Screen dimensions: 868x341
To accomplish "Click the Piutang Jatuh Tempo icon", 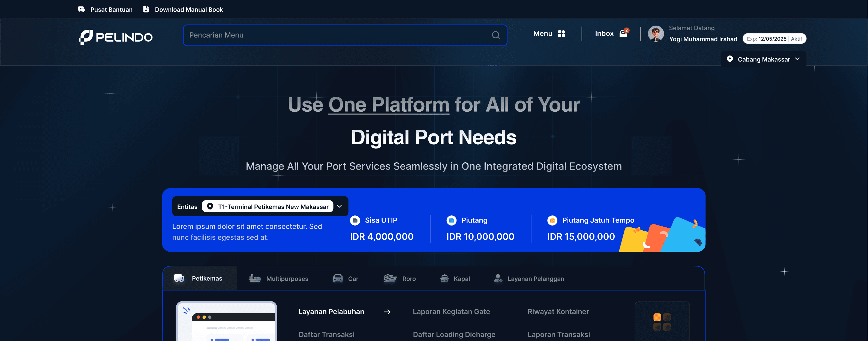I will pos(552,220).
